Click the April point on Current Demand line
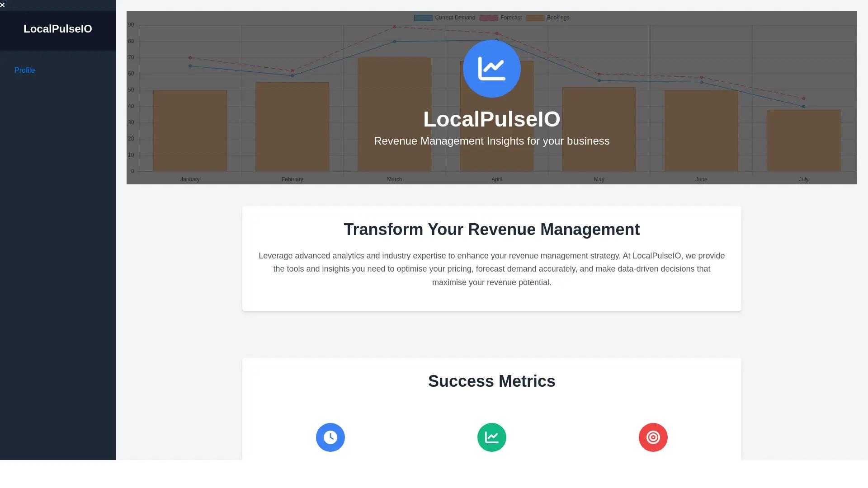The image size is (868, 488). pyautogui.click(x=496, y=40)
